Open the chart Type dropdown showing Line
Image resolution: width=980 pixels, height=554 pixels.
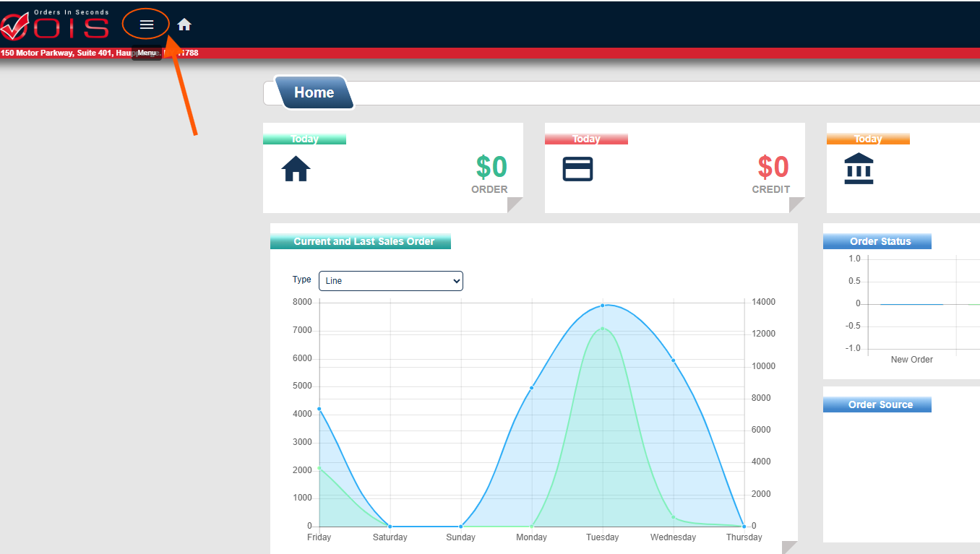(x=390, y=281)
